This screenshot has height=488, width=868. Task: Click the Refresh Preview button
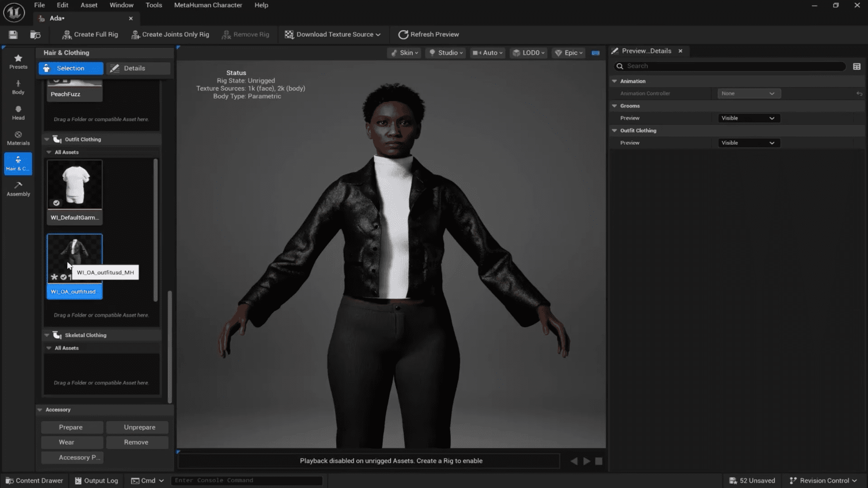(428, 34)
